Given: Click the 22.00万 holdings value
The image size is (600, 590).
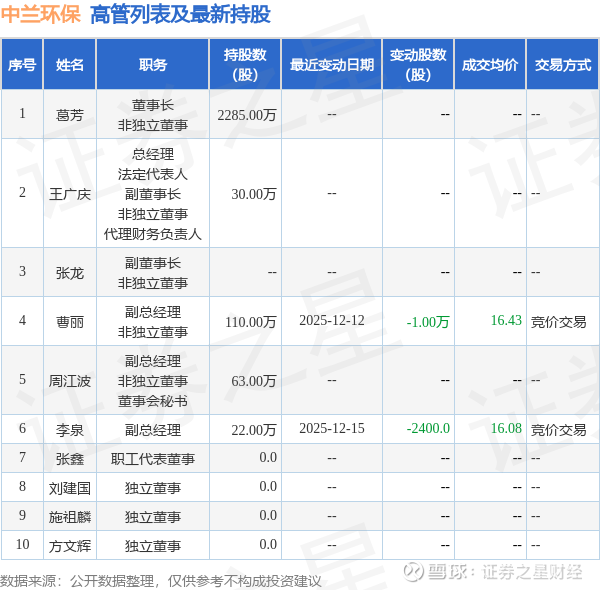Looking at the screenshot, I should click(254, 430).
